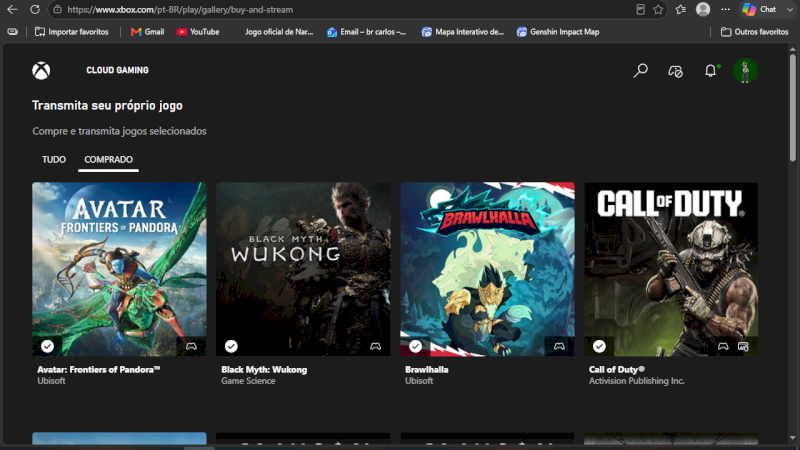
Task: Open the favorites hub icon
Action: (x=681, y=9)
